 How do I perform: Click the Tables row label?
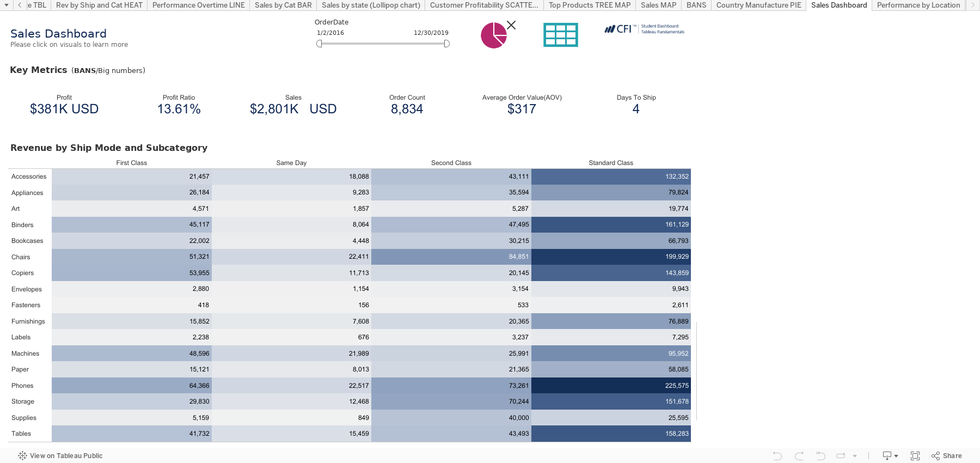point(21,434)
